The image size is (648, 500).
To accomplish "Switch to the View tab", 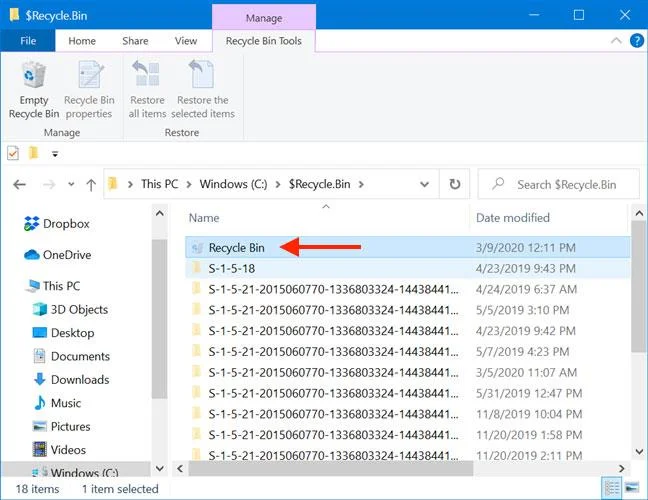I will (186, 40).
